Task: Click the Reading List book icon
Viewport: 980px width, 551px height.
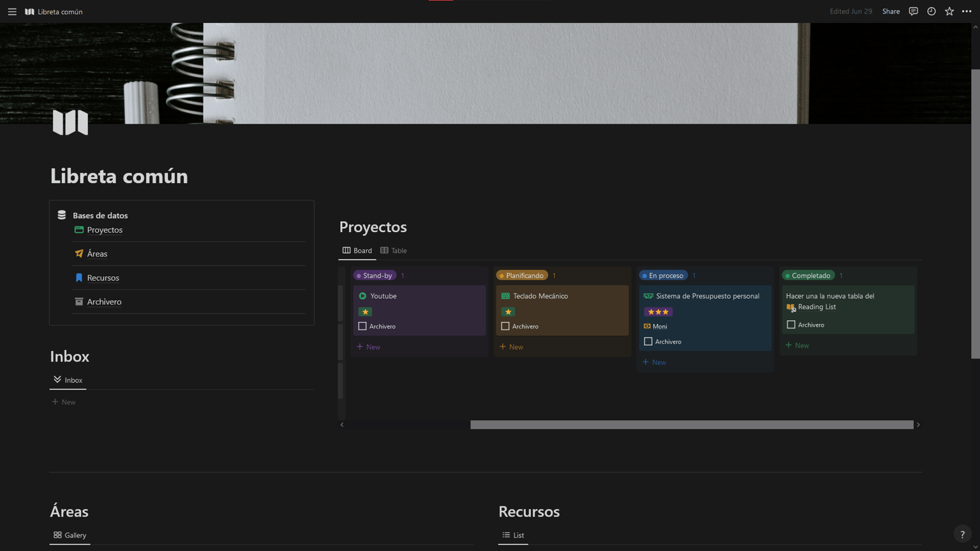Action: 791,307
